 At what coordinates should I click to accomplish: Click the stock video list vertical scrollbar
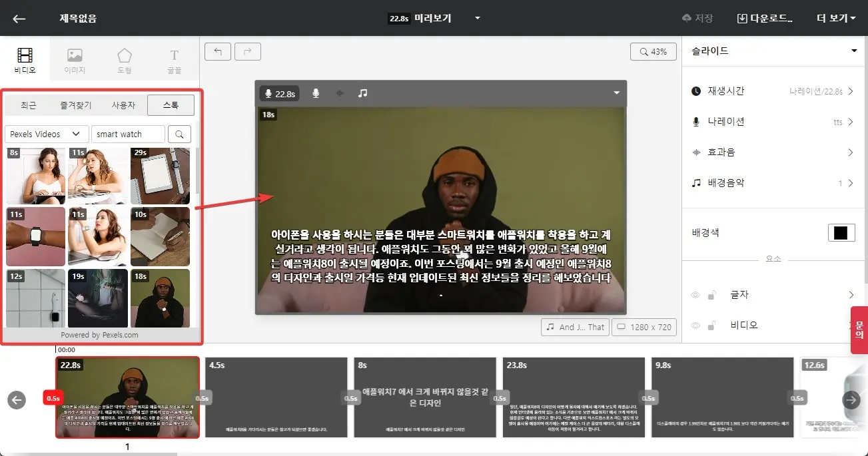coord(197,170)
